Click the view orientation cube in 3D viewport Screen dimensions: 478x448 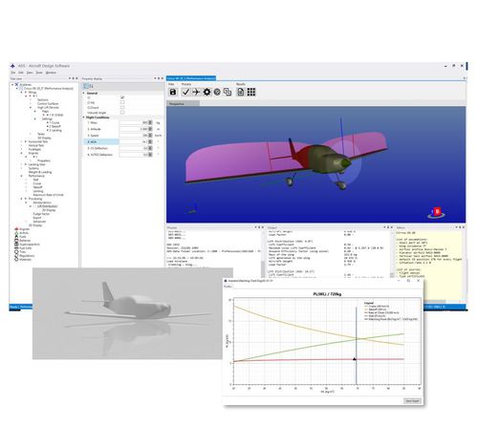pyautogui.click(x=436, y=212)
